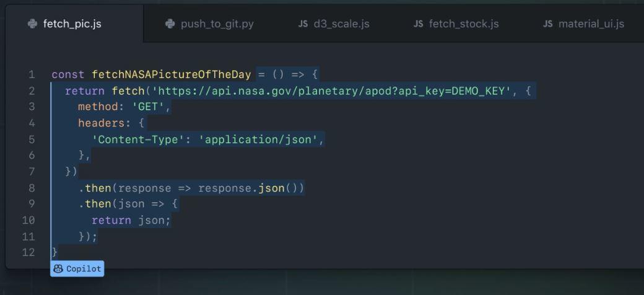
Task: Click the Copilot logo icon in the badge
Action: point(58,269)
